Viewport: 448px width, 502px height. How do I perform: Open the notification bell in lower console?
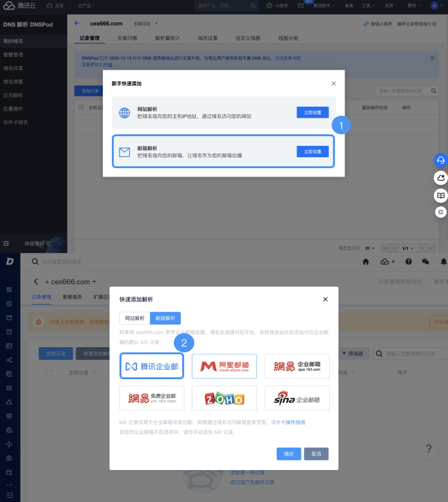[444, 262]
